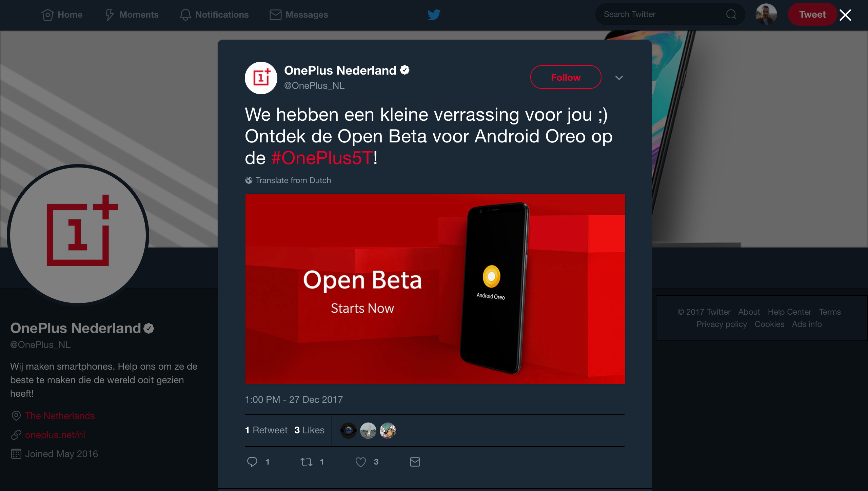The height and width of the screenshot is (491, 868).
Task: Send tweet via direct message envelope icon
Action: tap(415, 462)
